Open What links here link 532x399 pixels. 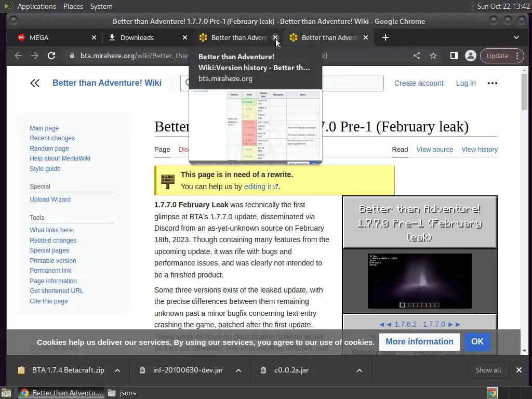click(51, 230)
